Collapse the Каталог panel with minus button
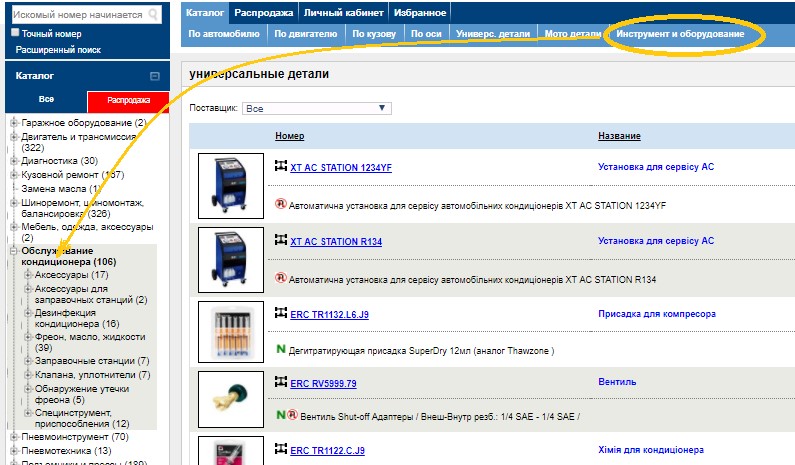 coord(154,76)
